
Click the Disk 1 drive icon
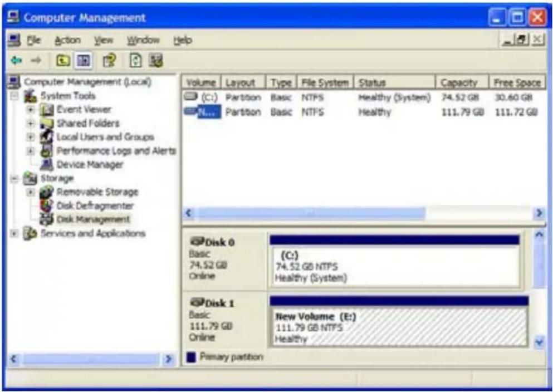pos(197,302)
